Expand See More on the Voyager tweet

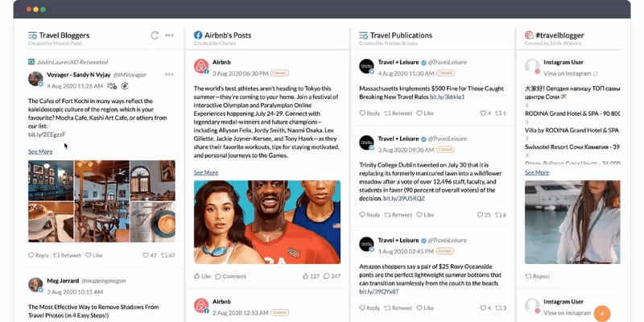(x=40, y=151)
